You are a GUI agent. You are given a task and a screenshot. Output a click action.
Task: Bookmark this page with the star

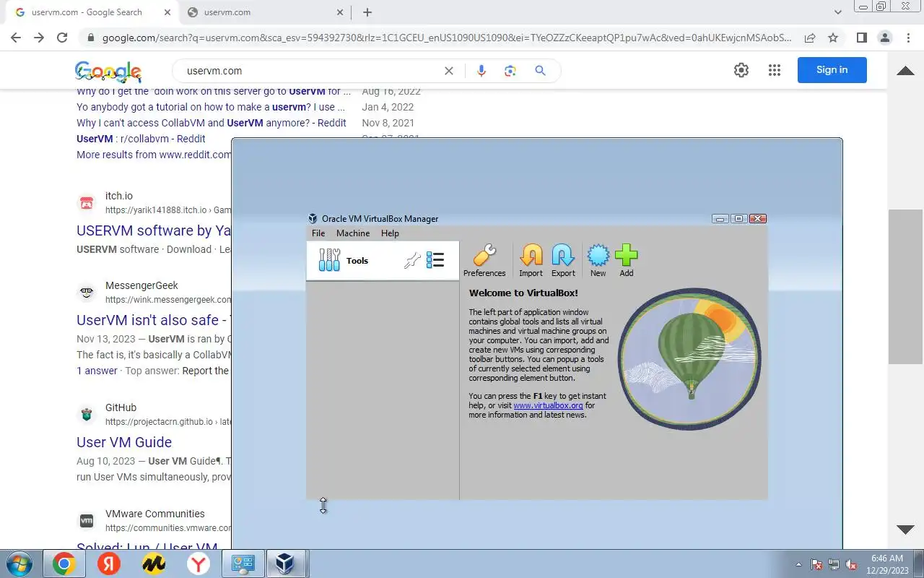point(833,38)
